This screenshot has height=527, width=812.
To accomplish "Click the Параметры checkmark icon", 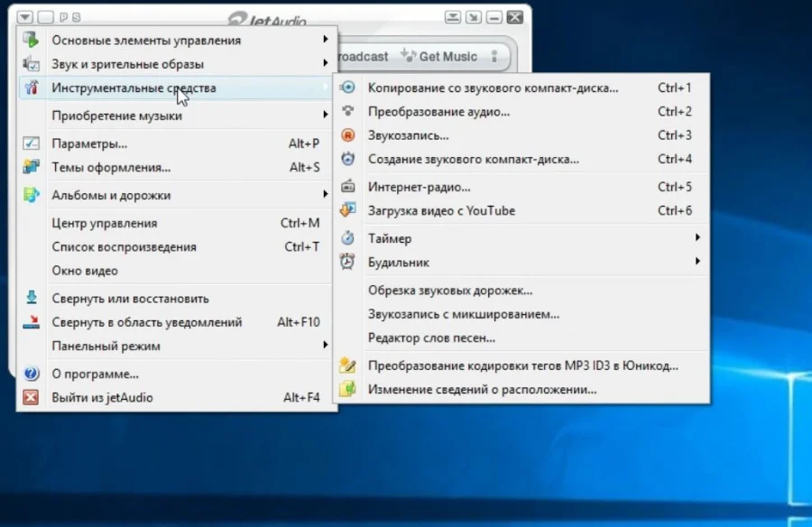I will pyautogui.click(x=31, y=143).
